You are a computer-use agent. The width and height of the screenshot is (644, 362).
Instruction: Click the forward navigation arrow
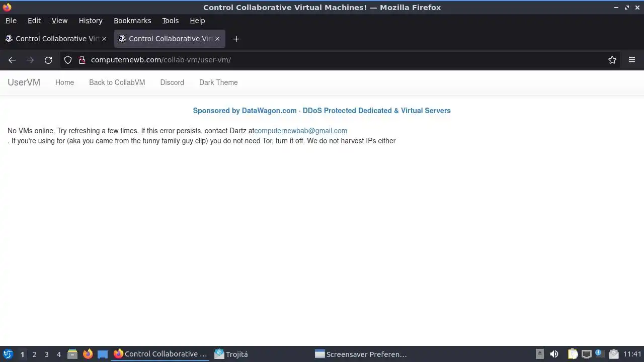click(x=30, y=60)
